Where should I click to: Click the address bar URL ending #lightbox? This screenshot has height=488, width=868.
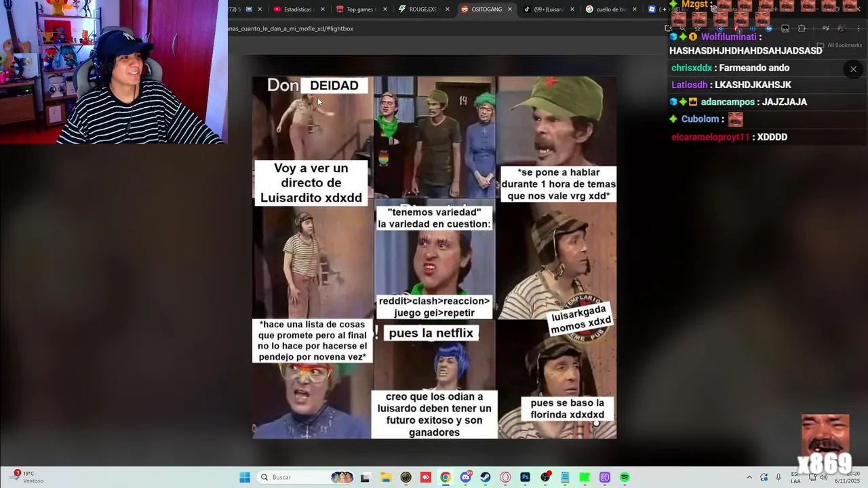click(x=292, y=28)
